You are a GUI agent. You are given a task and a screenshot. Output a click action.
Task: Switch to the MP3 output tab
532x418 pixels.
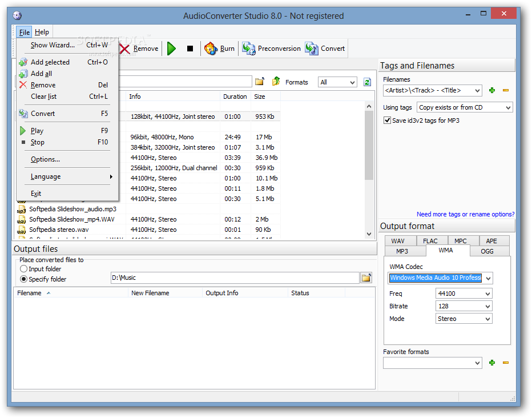[x=405, y=251]
